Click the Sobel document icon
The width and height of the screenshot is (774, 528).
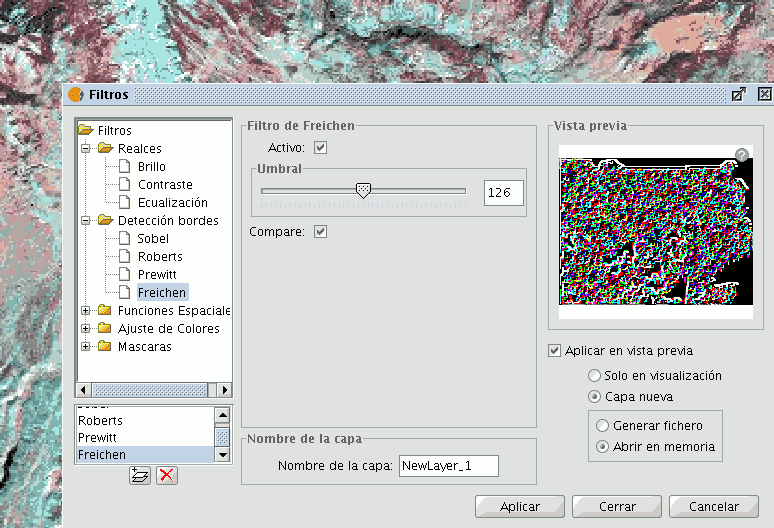click(x=125, y=238)
